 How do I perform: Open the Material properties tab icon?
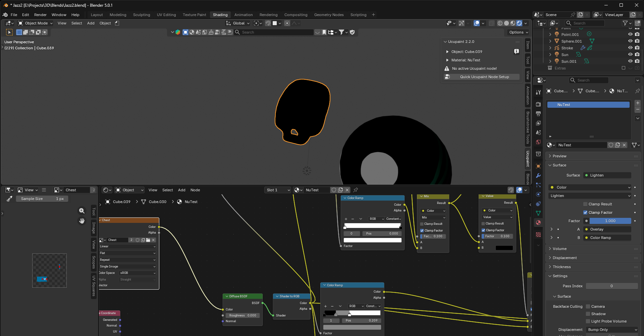pos(538,223)
